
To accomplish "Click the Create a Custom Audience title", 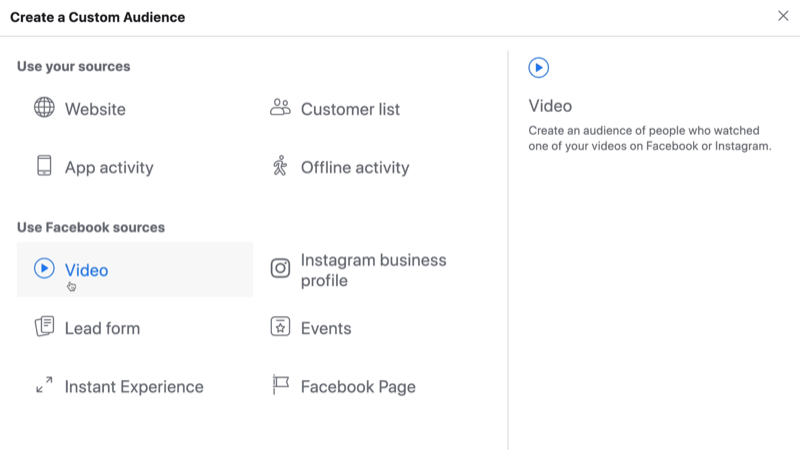I will click(97, 17).
